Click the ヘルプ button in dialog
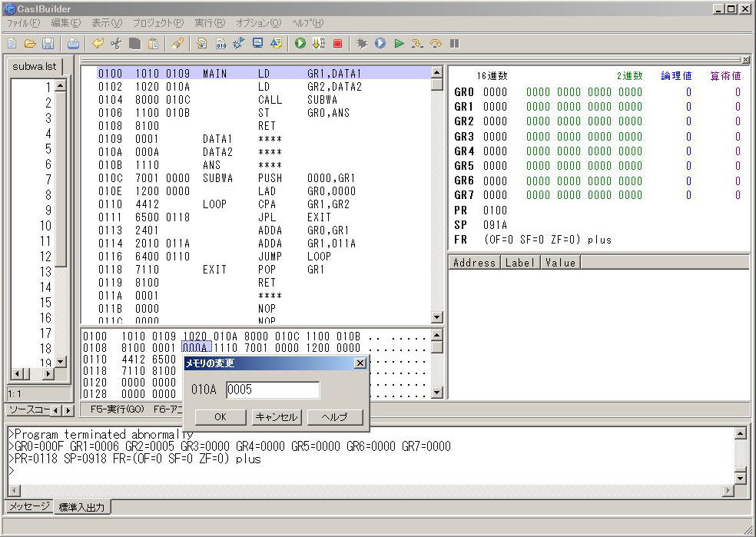Image resolution: width=756 pixels, height=537 pixels. point(335,417)
